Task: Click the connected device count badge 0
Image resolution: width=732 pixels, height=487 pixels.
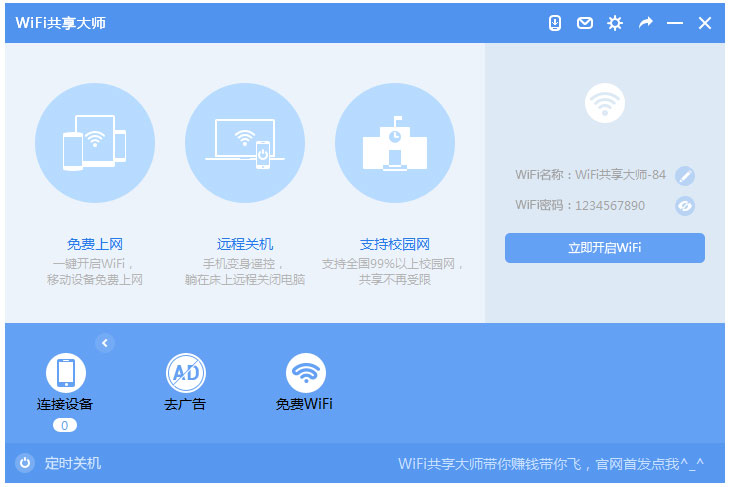Action: click(65, 425)
